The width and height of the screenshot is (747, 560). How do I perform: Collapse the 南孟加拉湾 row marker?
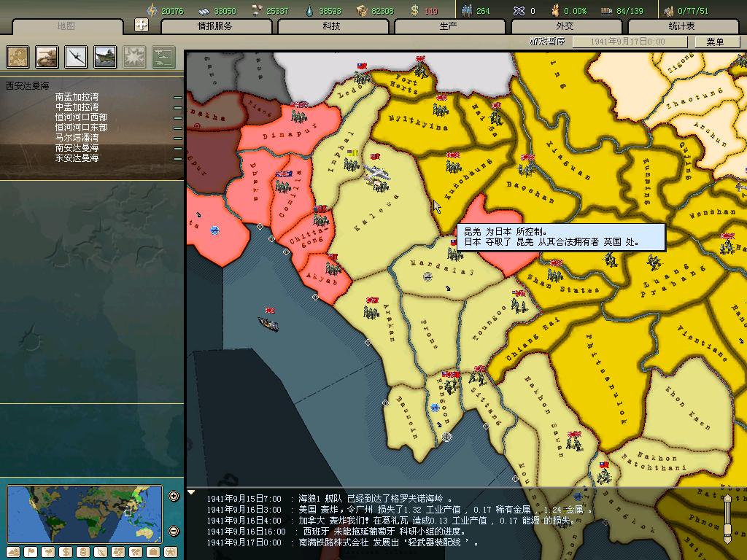pos(178,97)
